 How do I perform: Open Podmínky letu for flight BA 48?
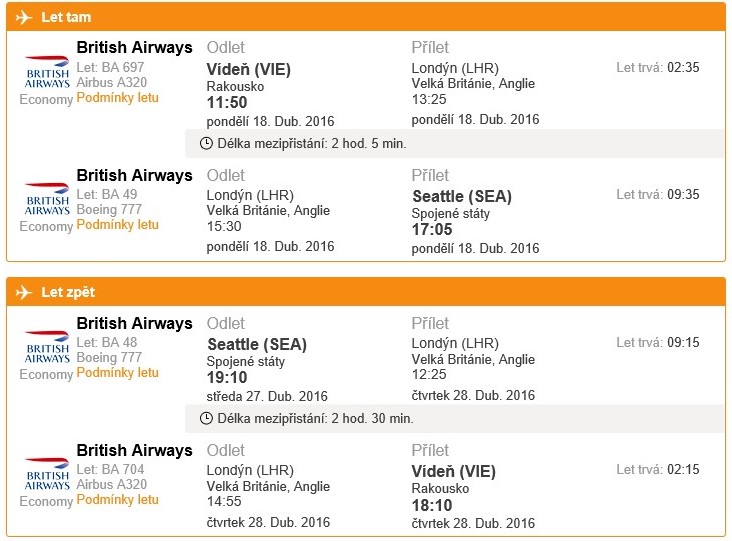[x=118, y=372]
